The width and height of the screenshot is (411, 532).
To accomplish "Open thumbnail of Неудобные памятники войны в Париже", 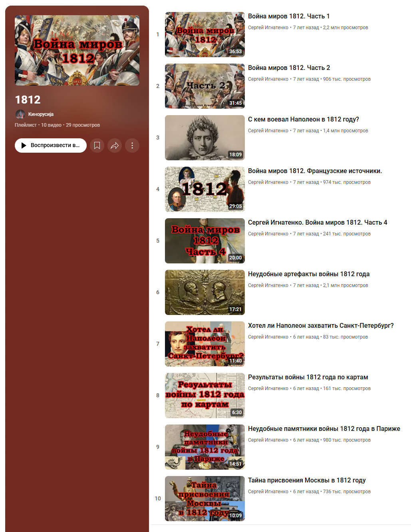I will 205,447.
